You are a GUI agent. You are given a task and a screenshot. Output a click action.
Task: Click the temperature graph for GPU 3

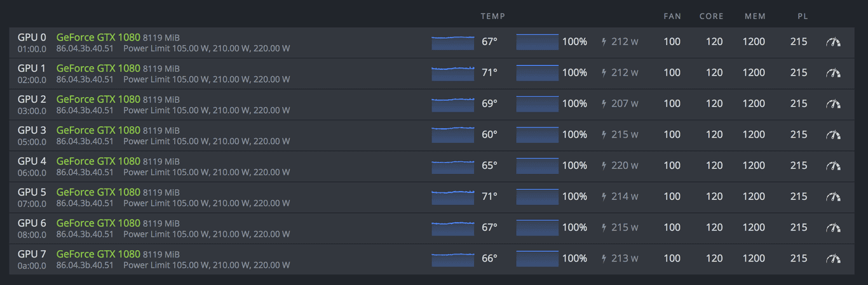click(452, 135)
